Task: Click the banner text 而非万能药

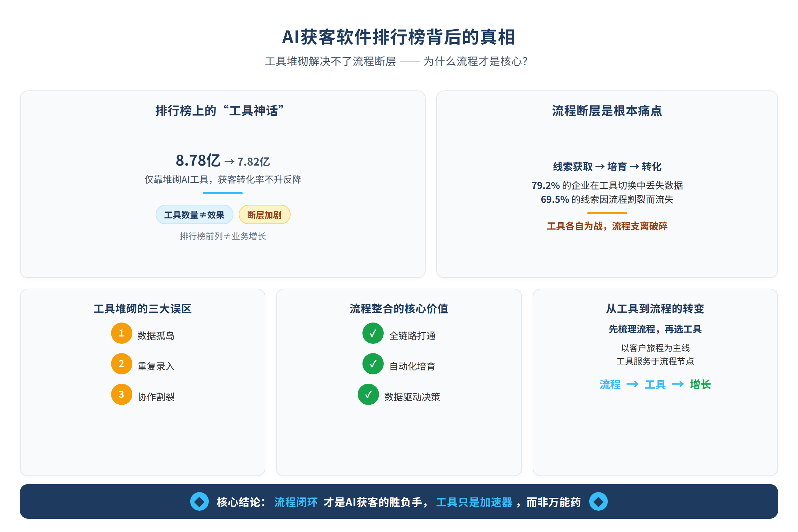Action: pos(553,502)
